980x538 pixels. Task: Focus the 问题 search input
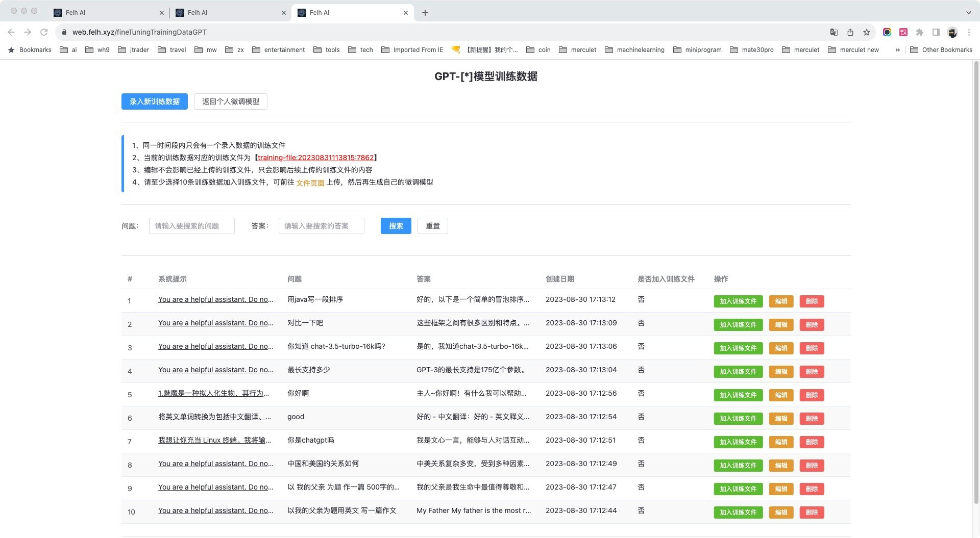[192, 226]
